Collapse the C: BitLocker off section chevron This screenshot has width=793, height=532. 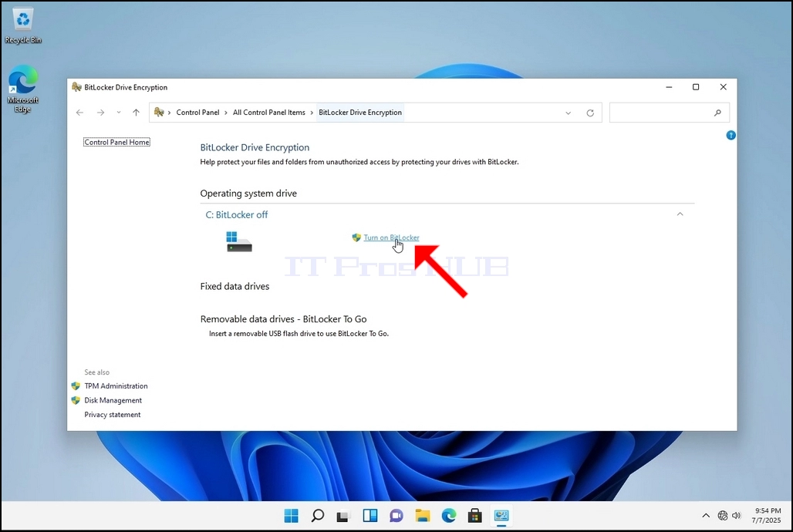(x=680, y=214)
